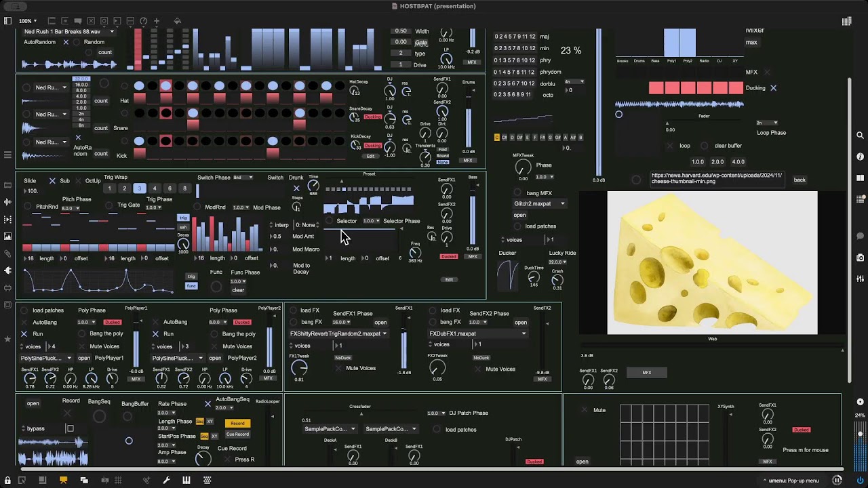Toggle the Mute X checkbox near XYSynth
This screenshot has width=868, height=488.
click(585, 410)
